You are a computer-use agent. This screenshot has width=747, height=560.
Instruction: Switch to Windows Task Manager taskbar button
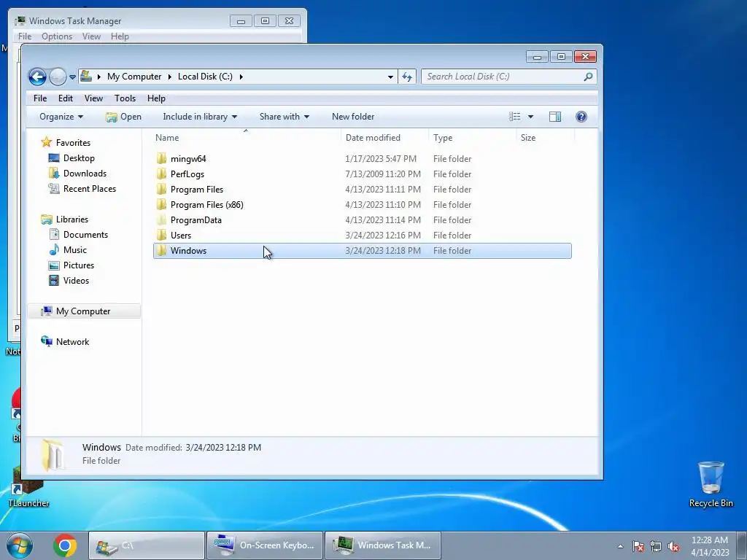(x=382, y=545)
